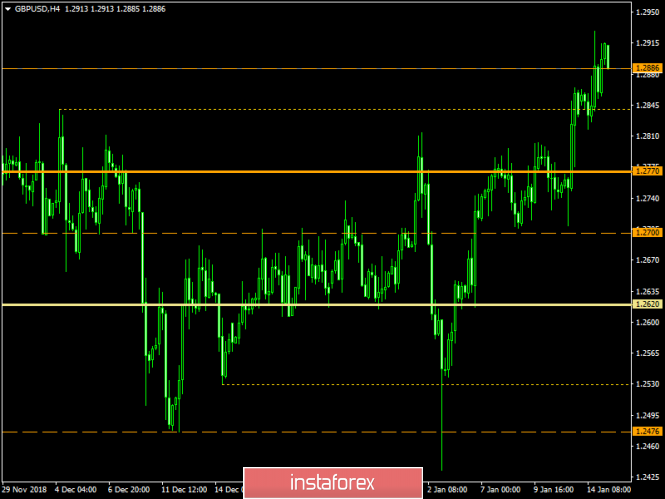
Task: Click the orange 1.2476 price label
Action: (647, 431)
